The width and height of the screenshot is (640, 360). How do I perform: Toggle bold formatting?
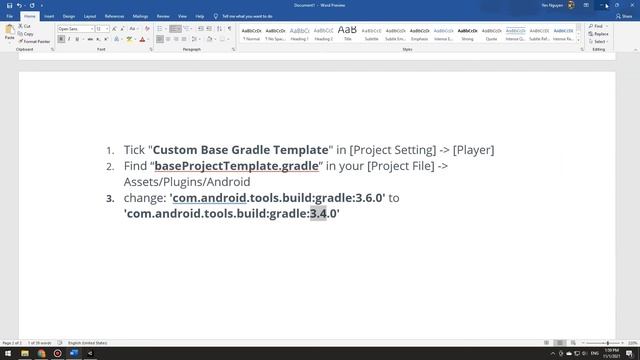coord(61,39)
